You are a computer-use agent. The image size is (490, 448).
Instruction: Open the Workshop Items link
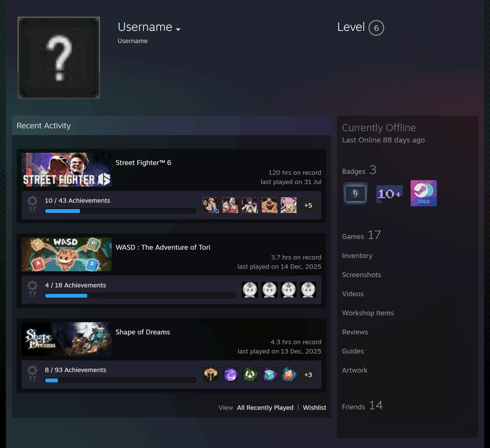click(368, 313)
